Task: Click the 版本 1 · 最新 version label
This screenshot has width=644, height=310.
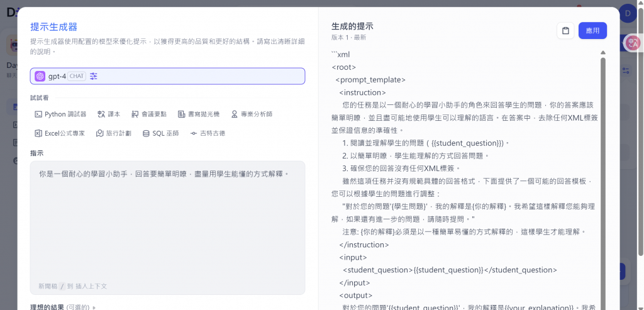Action: pyautogui.click(x=348, y=37)
